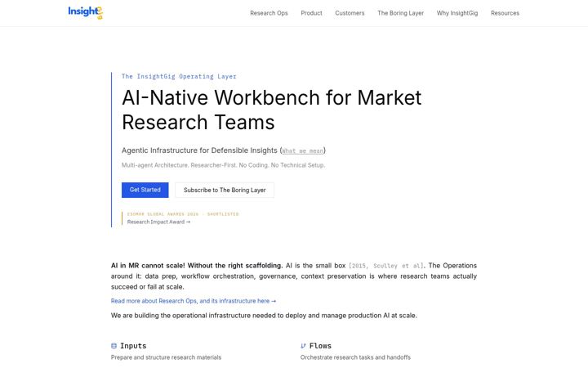Click 'The InsightGig Operating Layer' label

point(179,76)
